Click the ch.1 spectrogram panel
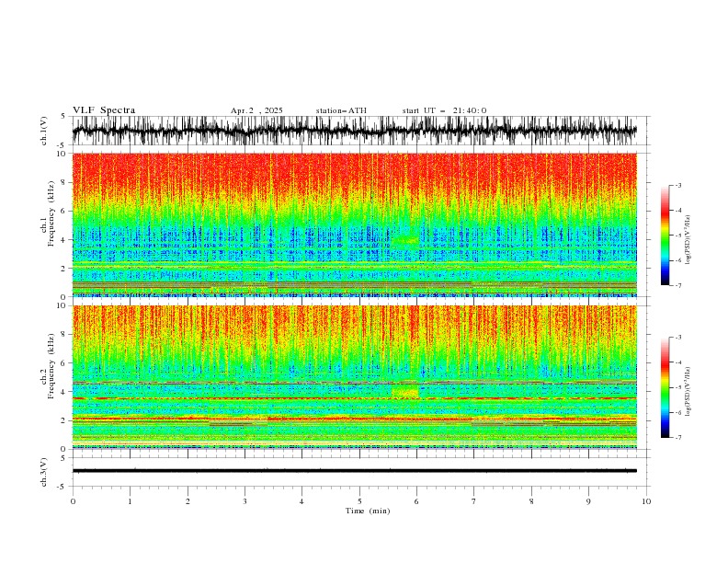 pos(354,224)
